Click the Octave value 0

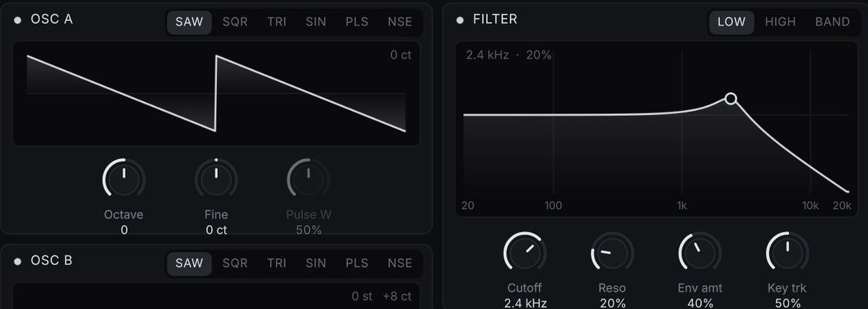[x=124, y=230]
